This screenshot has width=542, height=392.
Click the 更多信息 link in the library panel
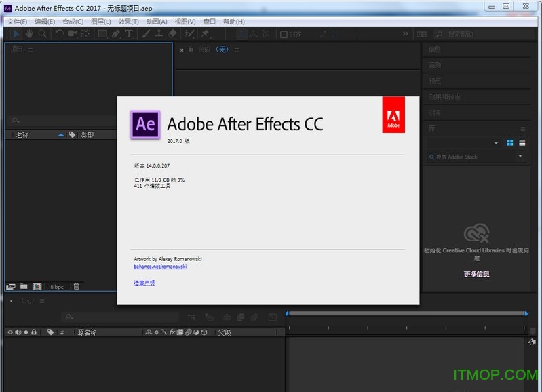(476, 274)
